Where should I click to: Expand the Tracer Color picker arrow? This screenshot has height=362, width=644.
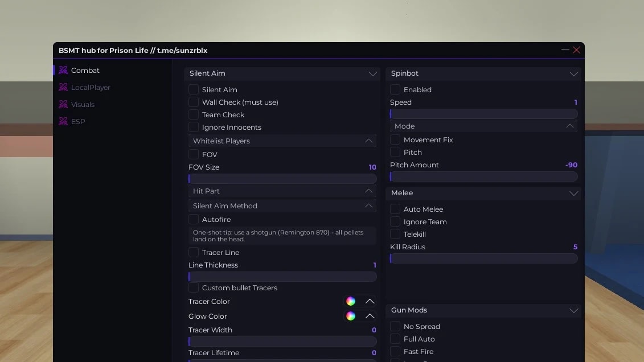[x=370, y=301]
